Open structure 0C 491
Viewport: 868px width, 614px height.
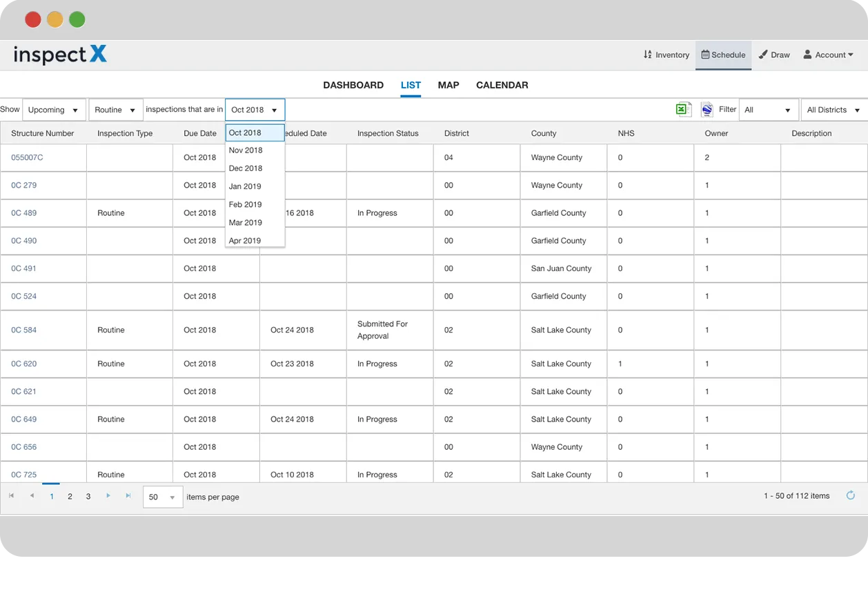click(24, 268)
